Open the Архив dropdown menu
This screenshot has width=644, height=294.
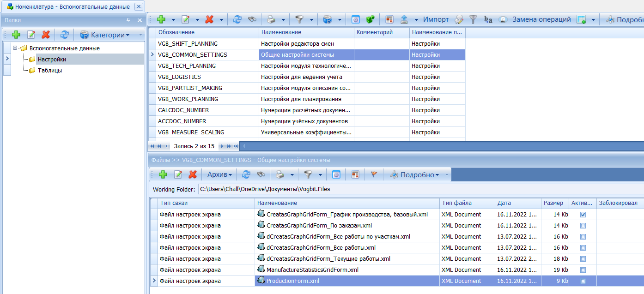click(219, 174)
